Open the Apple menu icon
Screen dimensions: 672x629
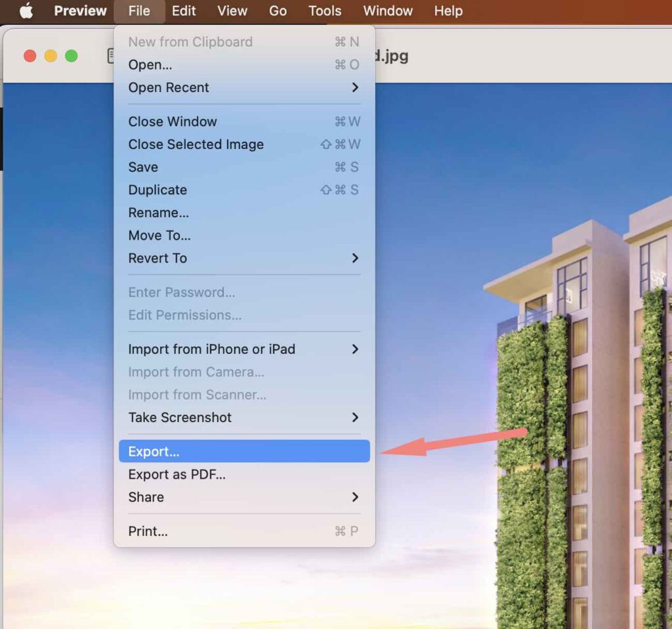pos(26,11)
